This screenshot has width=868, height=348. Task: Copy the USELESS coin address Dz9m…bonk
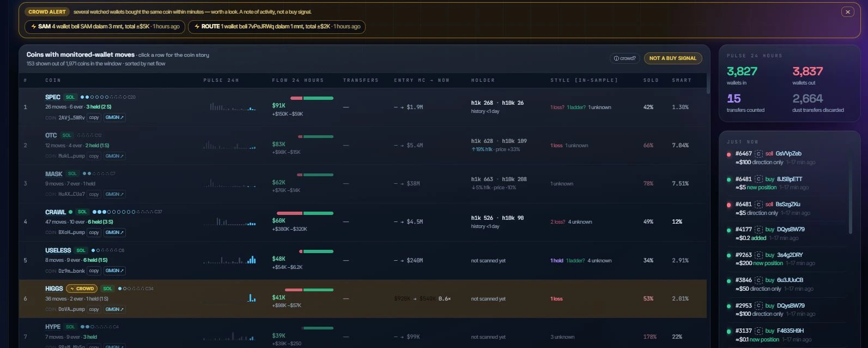click(x=94, y=271)
